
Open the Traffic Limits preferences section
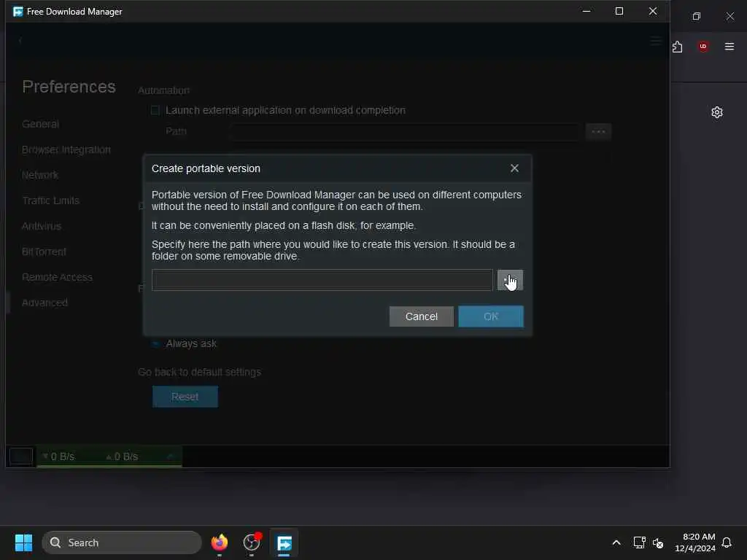click(x=50, y=201)
